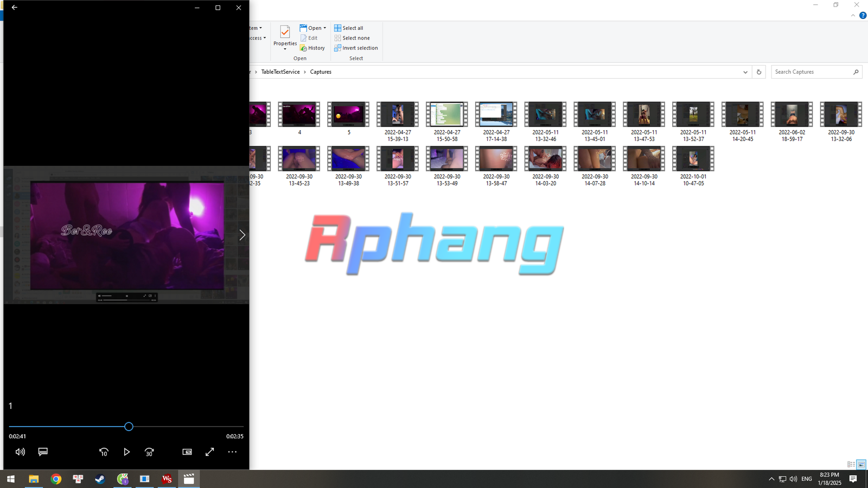Click Edit in the ribbon's Open group
Viewport: 868px width, 488px height.
(309, 38)
